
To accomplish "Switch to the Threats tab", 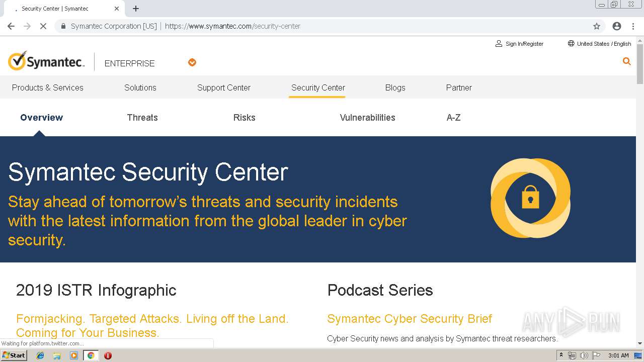I will (x=142, y=118).
